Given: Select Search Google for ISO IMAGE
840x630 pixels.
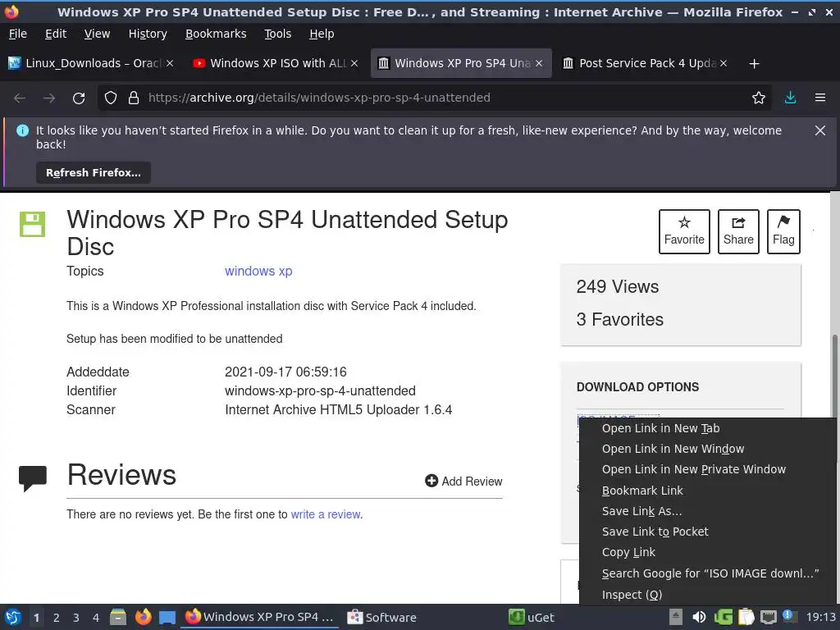Looking at the screenshot, I should [710, 573].
